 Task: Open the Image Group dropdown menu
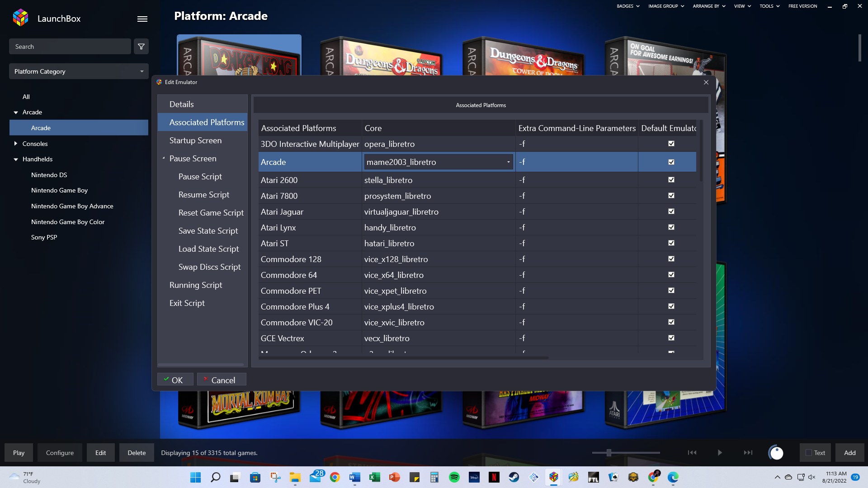click(666, 6)
